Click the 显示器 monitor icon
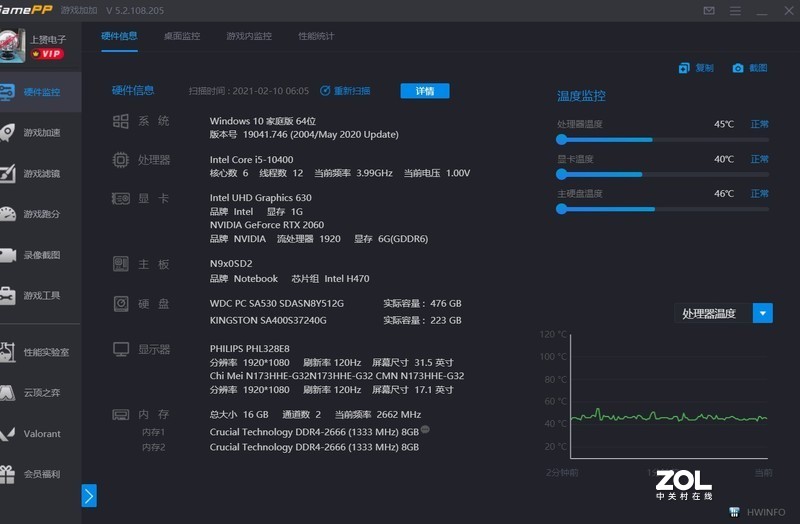Image resolution: width=800 pixels, height=524 pixels. 121,350
